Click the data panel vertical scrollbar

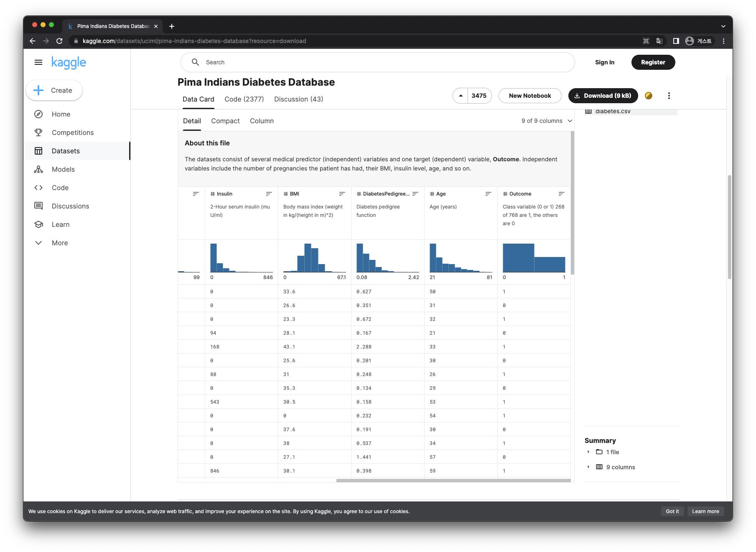pyautogui.click(x=573, y=203)
